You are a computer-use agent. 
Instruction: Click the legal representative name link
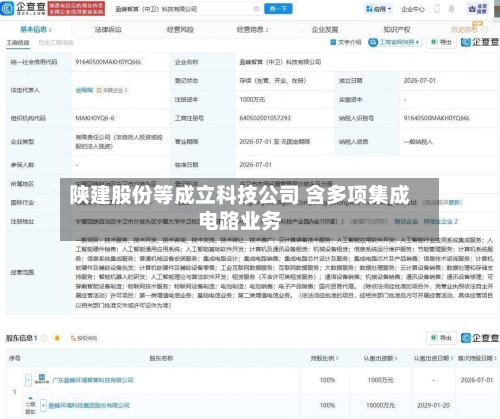(x=84, y=90)
